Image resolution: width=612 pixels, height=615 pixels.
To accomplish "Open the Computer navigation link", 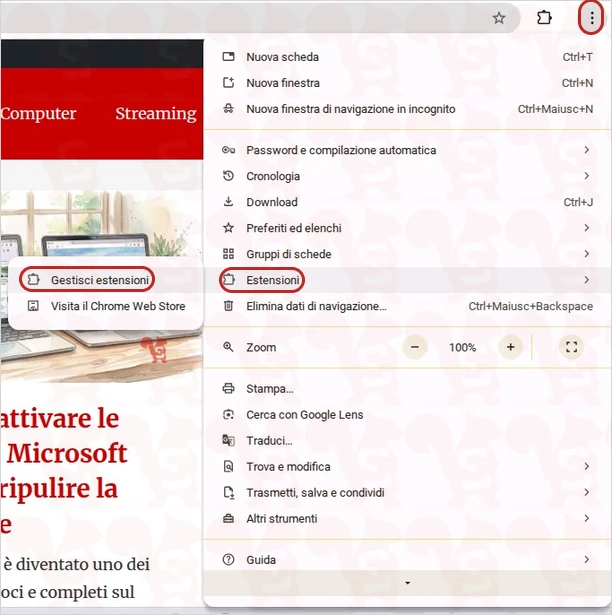I will 38,114.
